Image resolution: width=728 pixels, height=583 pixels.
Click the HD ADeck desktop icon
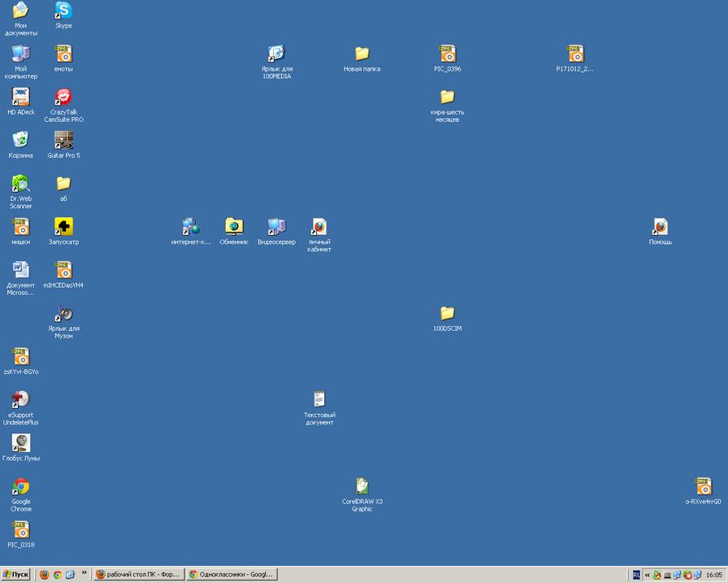(20, 98)
